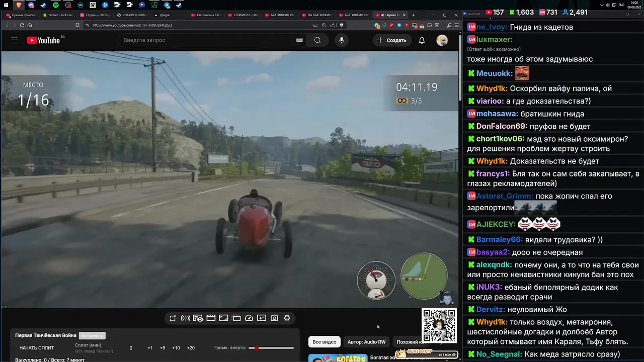The width and height of the screenshot is (644, 362).
Task: Go to the browser home page icon
Action: click(x=30, y=25)
